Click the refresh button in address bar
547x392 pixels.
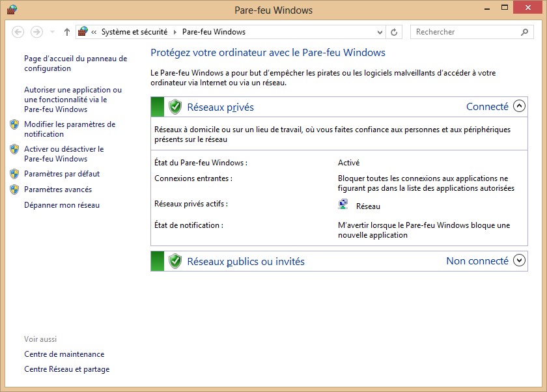pos(394,32)
